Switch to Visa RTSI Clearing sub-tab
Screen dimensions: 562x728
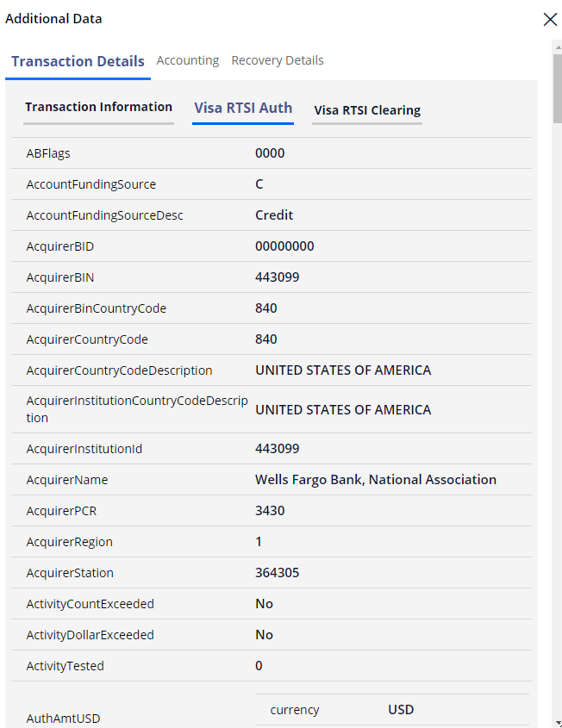[x=367, y=110]
